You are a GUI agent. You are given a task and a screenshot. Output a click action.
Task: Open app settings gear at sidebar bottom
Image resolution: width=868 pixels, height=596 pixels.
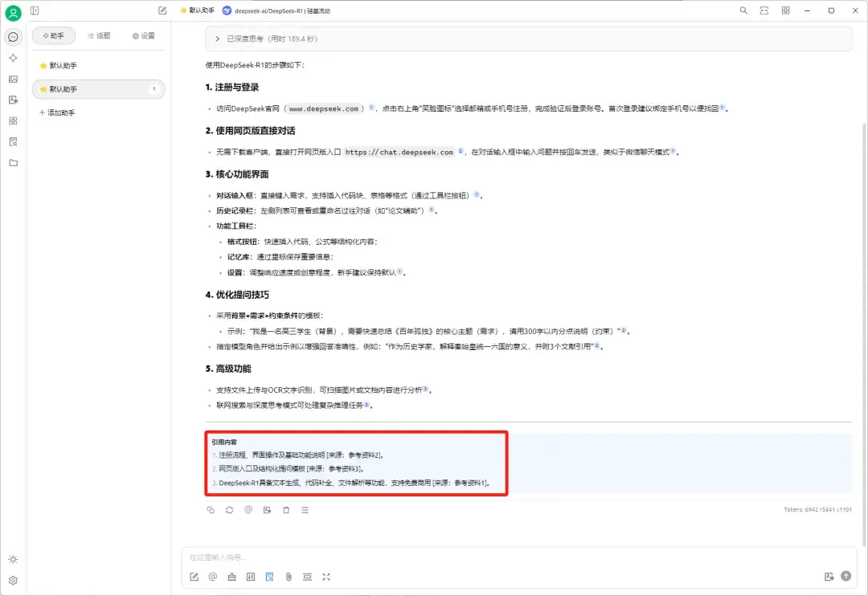coord(14,581)
